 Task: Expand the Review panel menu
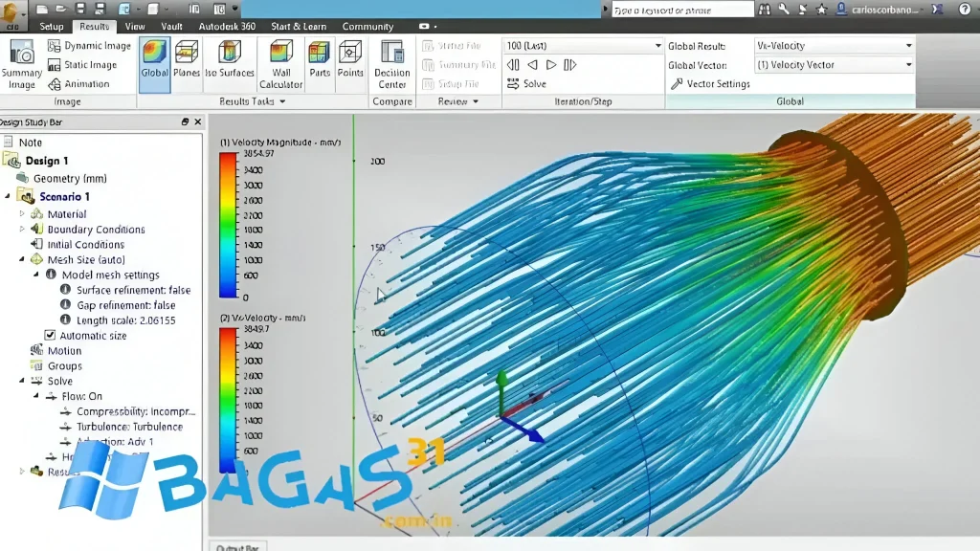point(458,101)
